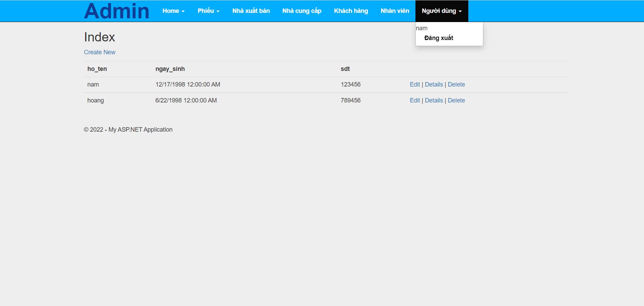This screenshot has height=306, width=644.
Task: Collapse the Người dùng dropdown
Action: point(441,11)
